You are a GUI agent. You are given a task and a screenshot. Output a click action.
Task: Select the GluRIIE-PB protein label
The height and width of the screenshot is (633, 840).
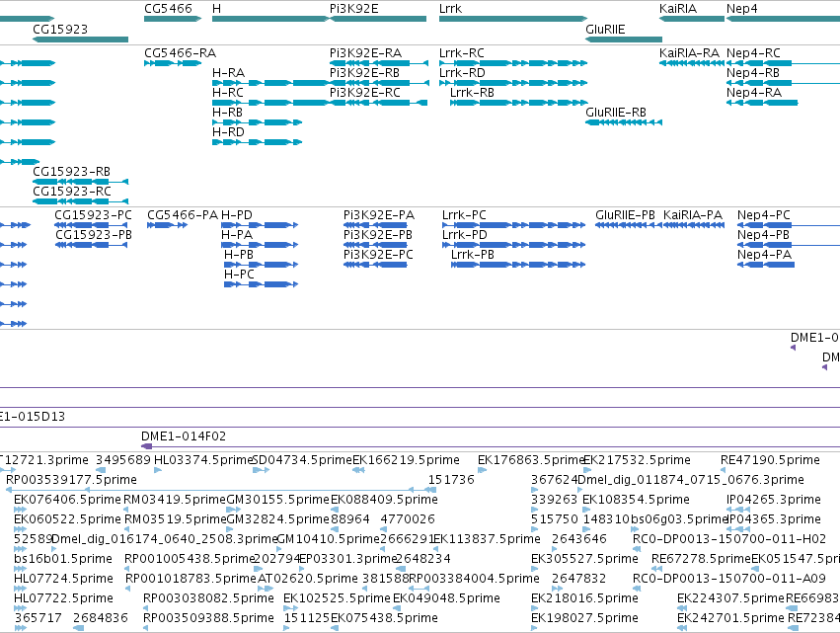click(x=625, y=215)
